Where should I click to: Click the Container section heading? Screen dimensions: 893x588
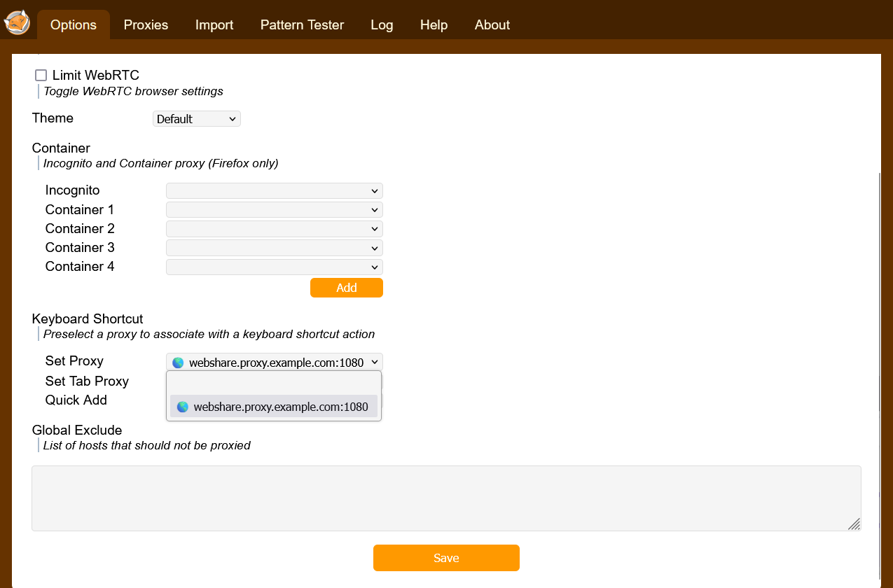[61, 148]
